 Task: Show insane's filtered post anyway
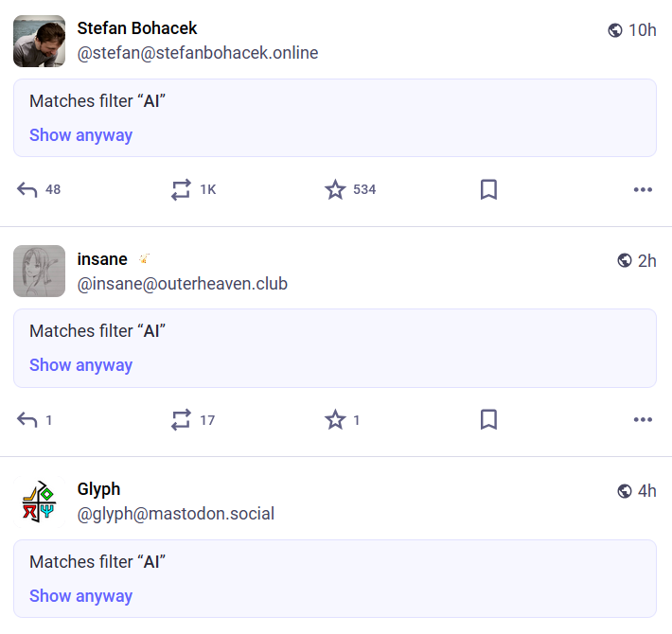coord(80,365)
